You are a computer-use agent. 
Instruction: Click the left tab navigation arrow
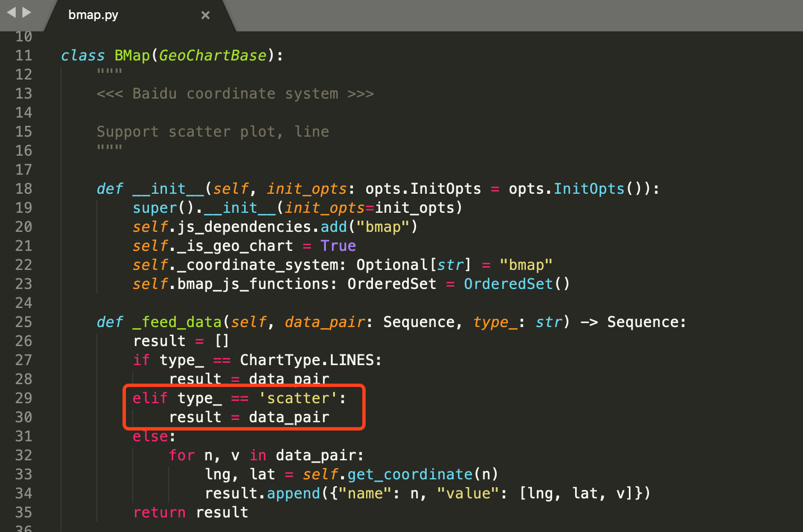(x=11, y=12)
